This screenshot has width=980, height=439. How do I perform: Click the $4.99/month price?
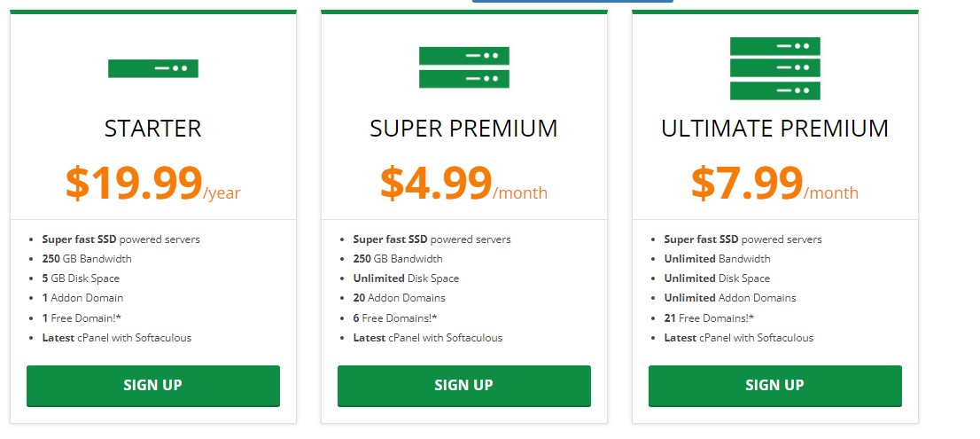click(x=464, y=184)
